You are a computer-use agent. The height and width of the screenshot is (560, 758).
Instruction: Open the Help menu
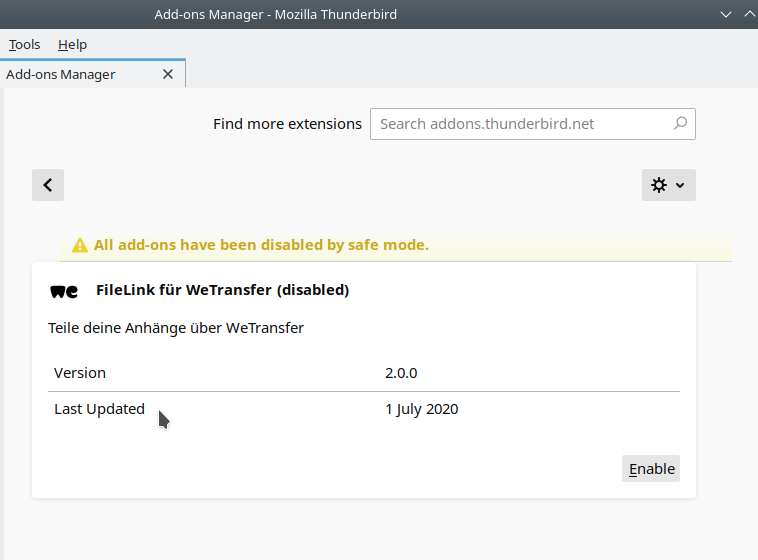point(73,44)
